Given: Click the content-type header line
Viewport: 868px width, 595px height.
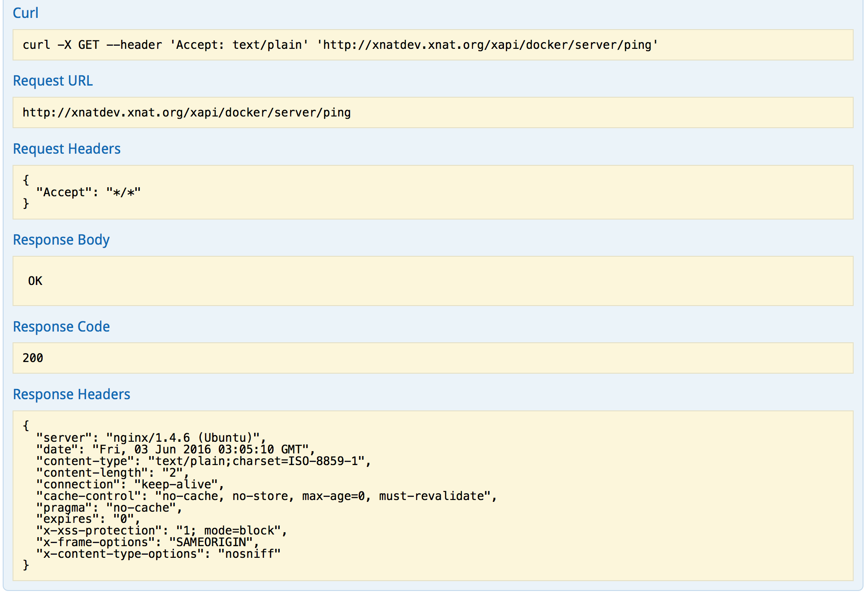Looking at the screenshot, I should (203, 461).
